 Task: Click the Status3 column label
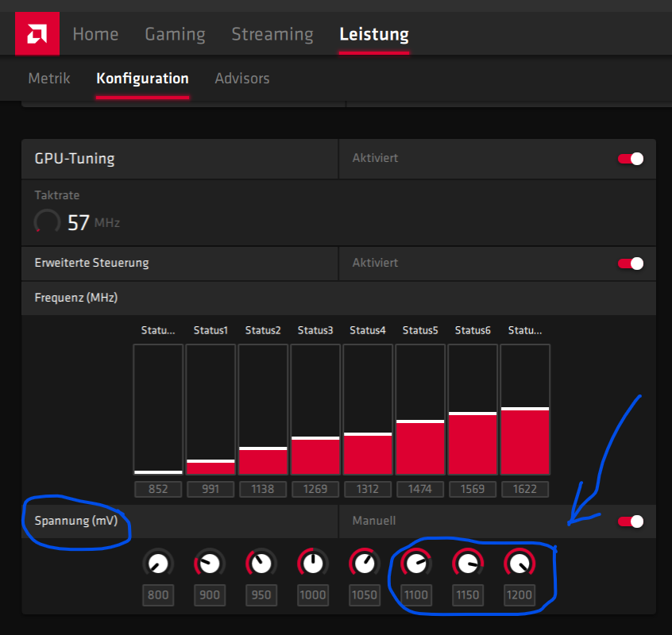tap(315, 330)
